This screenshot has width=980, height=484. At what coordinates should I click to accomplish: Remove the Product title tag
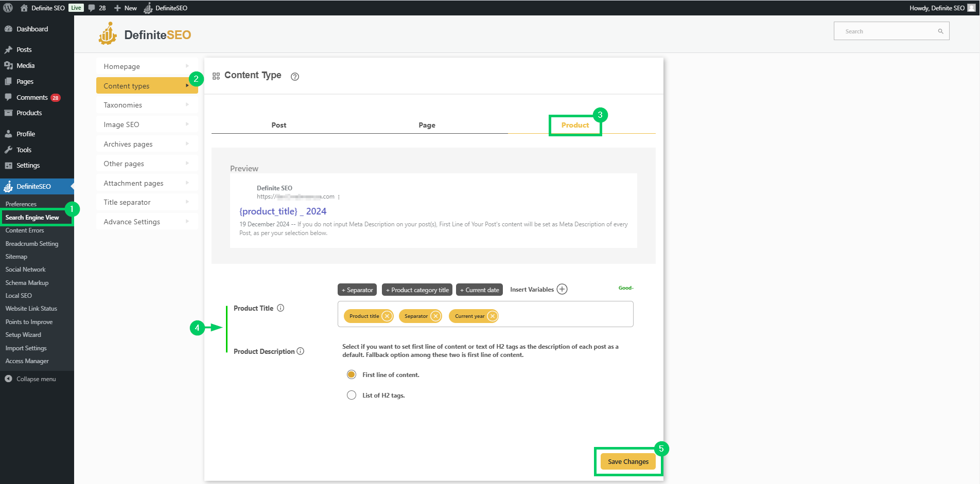[x=387, y=316]
